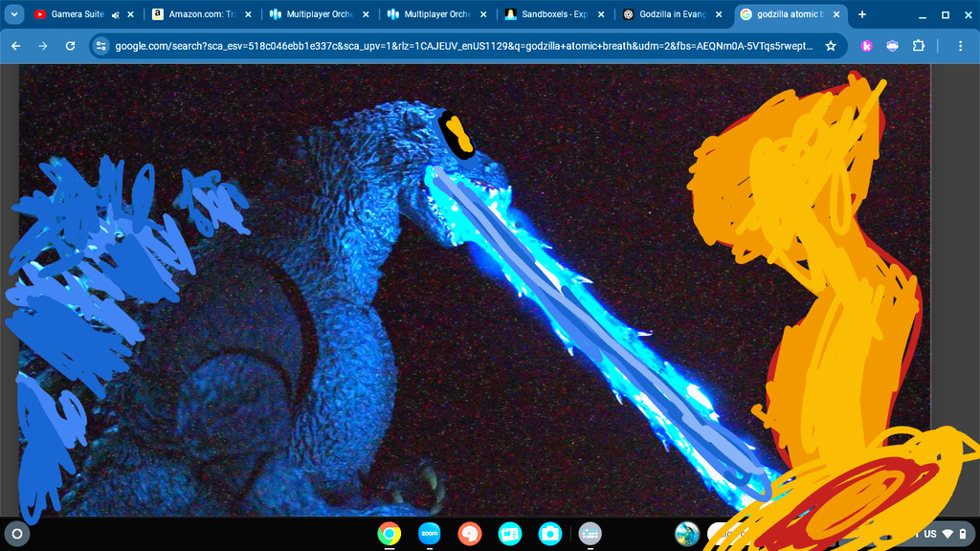Mute the Gamera Suite tab audio icon
980x551 pixels.
point(116,14)
